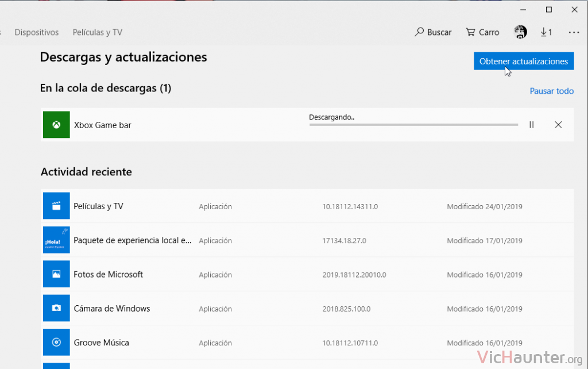
Task: Click Modificado 17/01/2019 date
Action: click(x=485, y=241)
